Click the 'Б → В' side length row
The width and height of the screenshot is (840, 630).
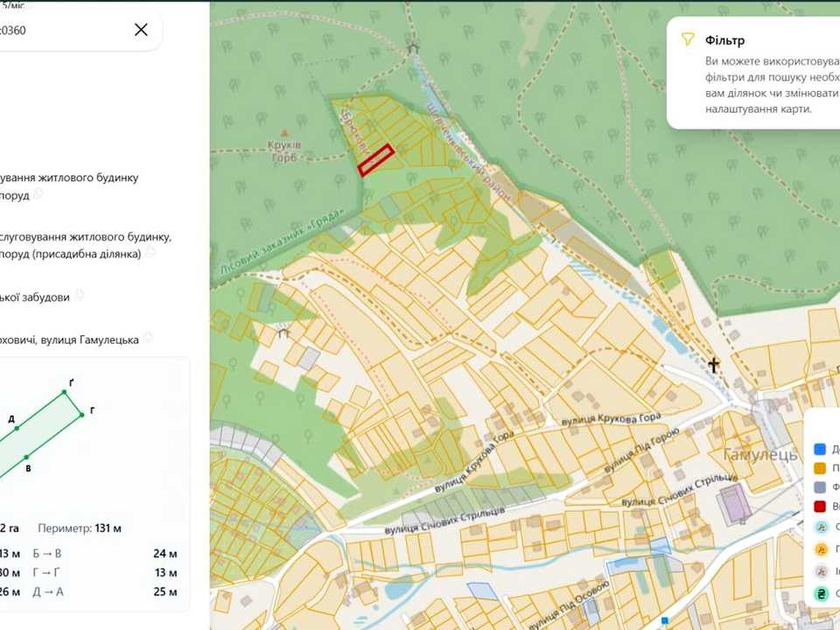[x=105, y=553]
